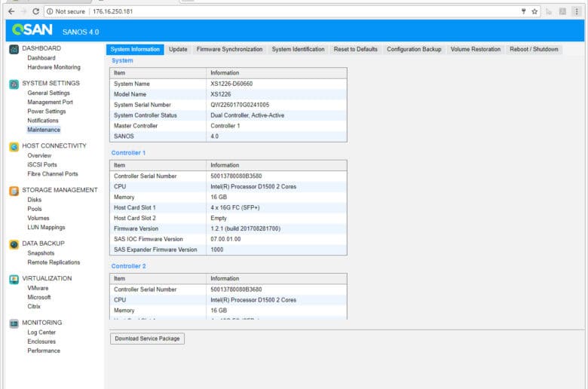
Task: Open VMware virtualization page
Action: click(38, 288)
